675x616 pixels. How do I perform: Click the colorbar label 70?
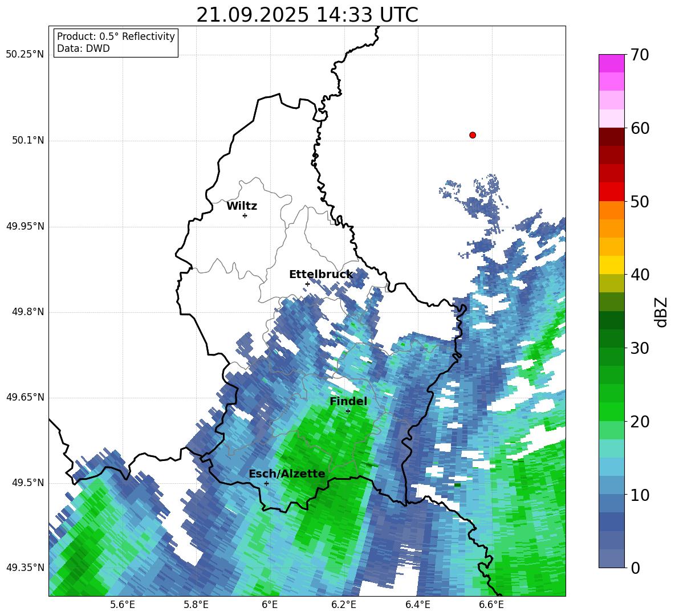640,55
